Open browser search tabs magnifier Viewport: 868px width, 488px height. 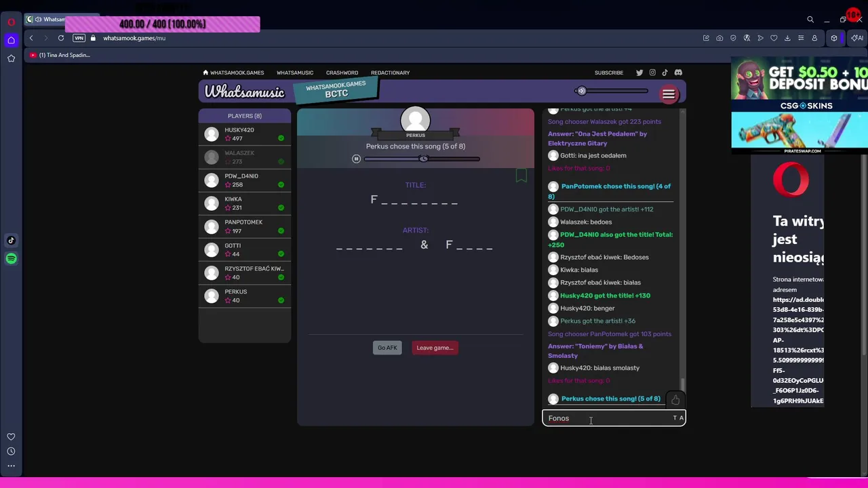[810, 20]
